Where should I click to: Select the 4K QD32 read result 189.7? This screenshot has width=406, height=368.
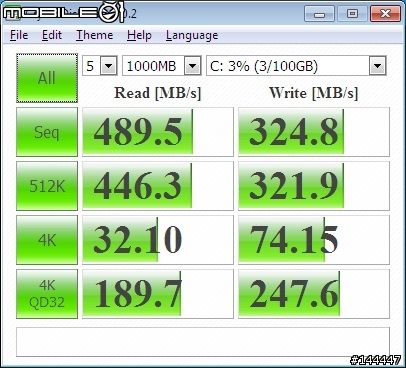158,294
